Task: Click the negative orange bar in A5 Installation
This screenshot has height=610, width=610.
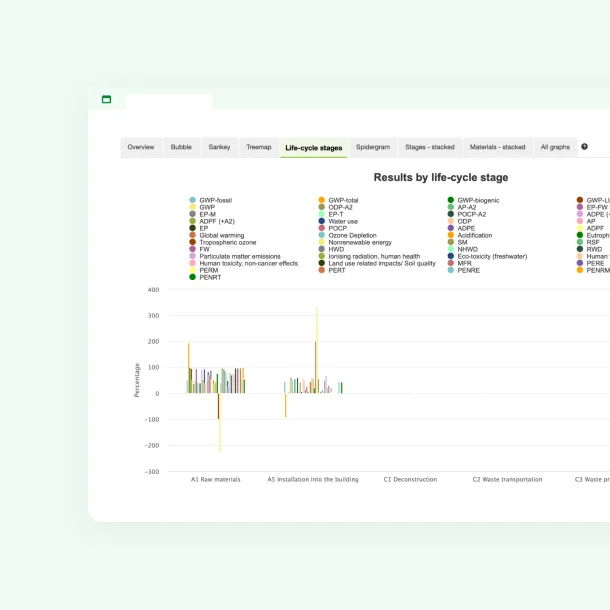Action: click(286, 405)
